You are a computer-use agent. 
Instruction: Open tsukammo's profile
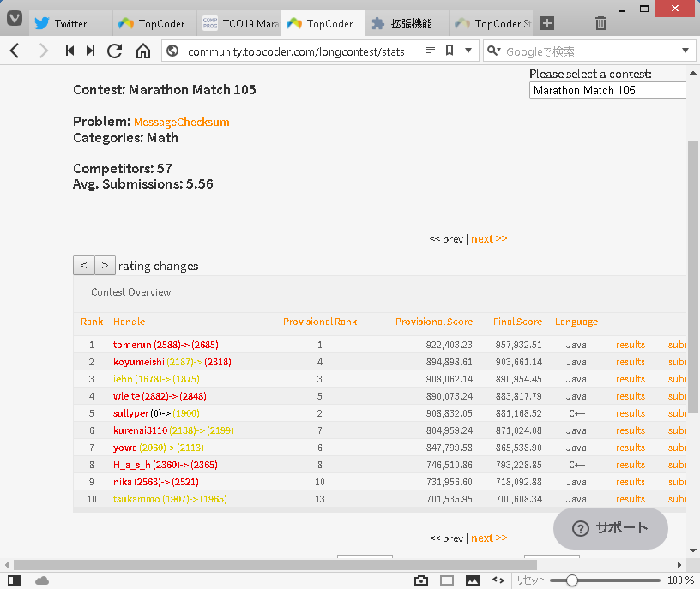[x=136, y=499]
